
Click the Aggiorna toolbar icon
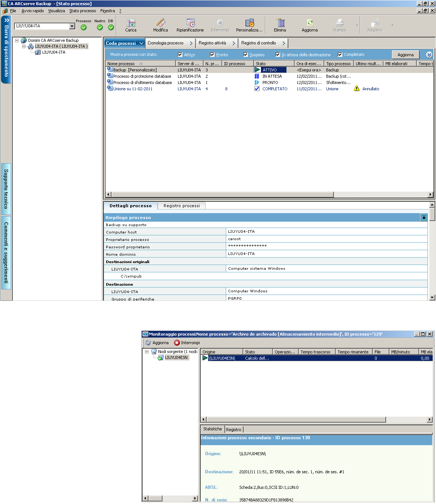(x=310, y=23)
